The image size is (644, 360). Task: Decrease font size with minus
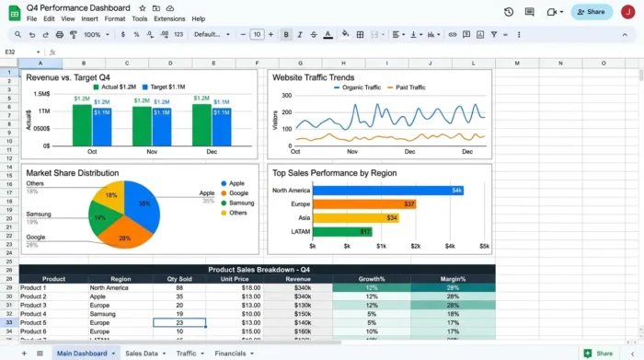point(243,34)
